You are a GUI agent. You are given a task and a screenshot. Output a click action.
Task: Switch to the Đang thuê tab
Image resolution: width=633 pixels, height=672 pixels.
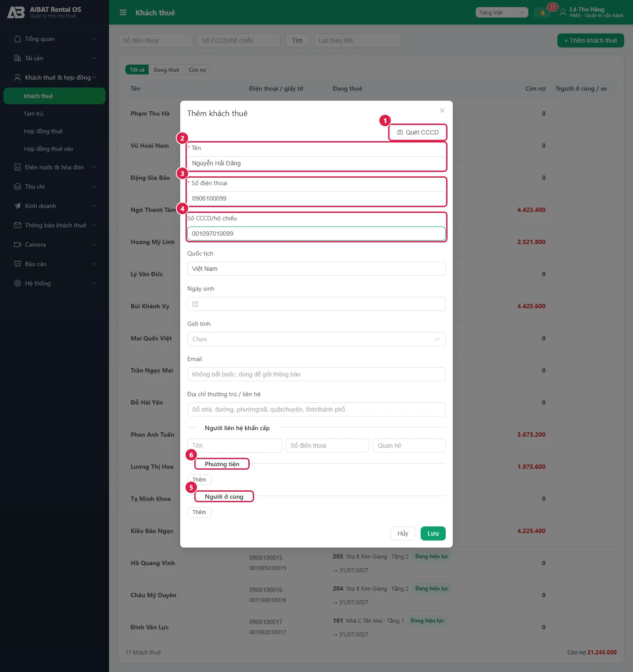(x=167, y=70)
